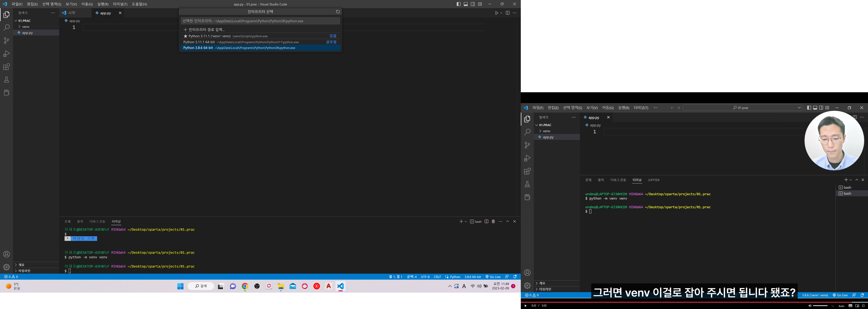The image size is (868, 309).
Task: Click Go Live in the left VS Code status bar
Action: click(493, 277)
